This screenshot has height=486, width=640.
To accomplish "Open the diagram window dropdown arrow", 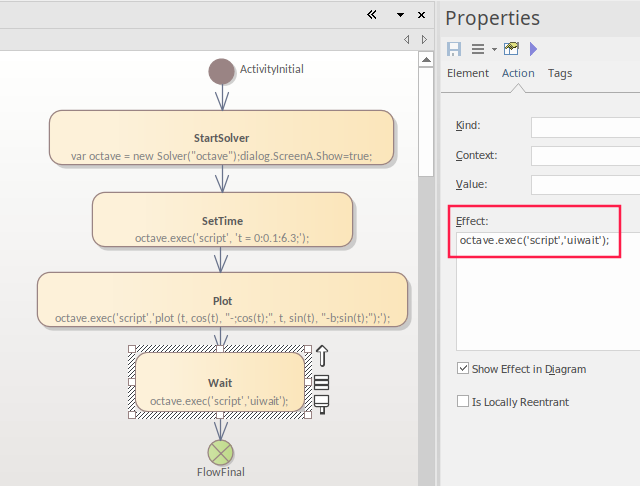I will tap(400, 15).
